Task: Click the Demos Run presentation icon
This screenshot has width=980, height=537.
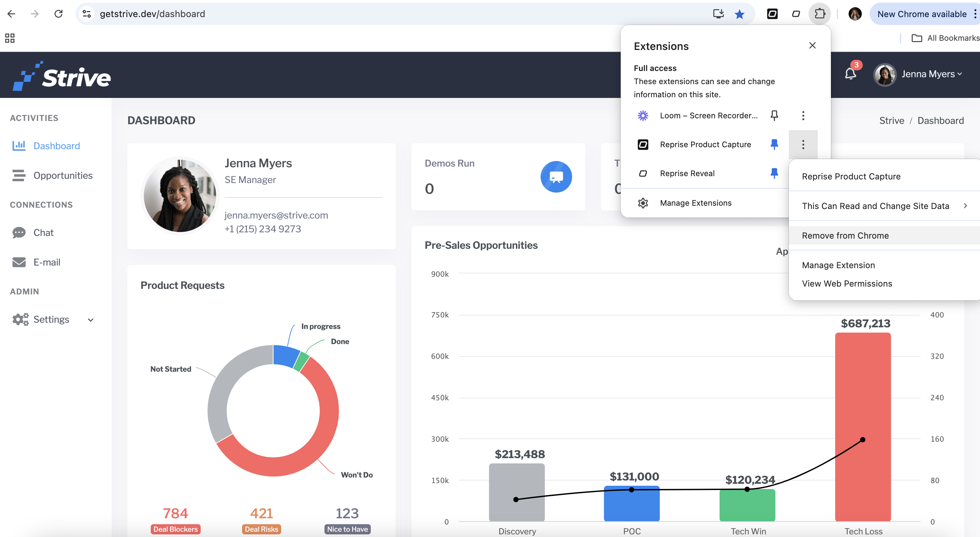Action: tap(556, 177)
